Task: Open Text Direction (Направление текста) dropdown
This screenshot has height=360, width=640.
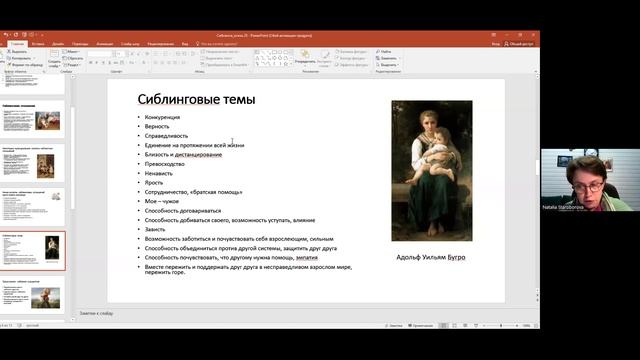Action: coord(220,51)
